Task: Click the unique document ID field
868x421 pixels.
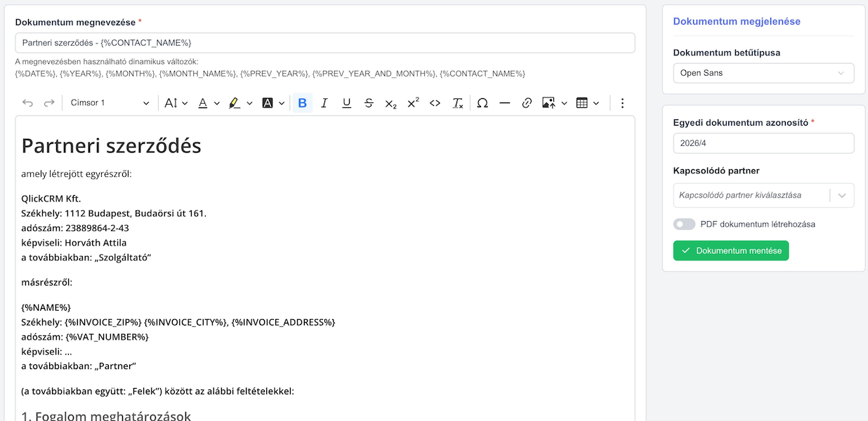Action: tap(763, 143)
